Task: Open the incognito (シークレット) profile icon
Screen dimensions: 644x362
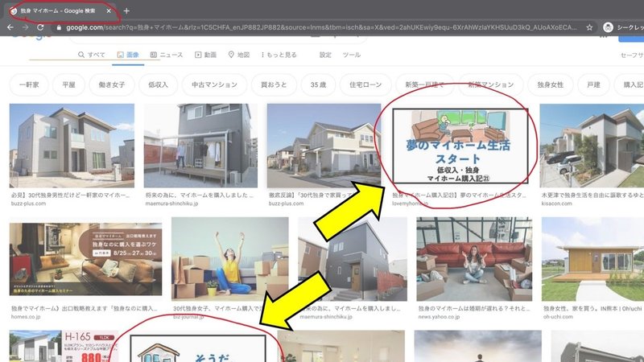Action: coord(608,27)
